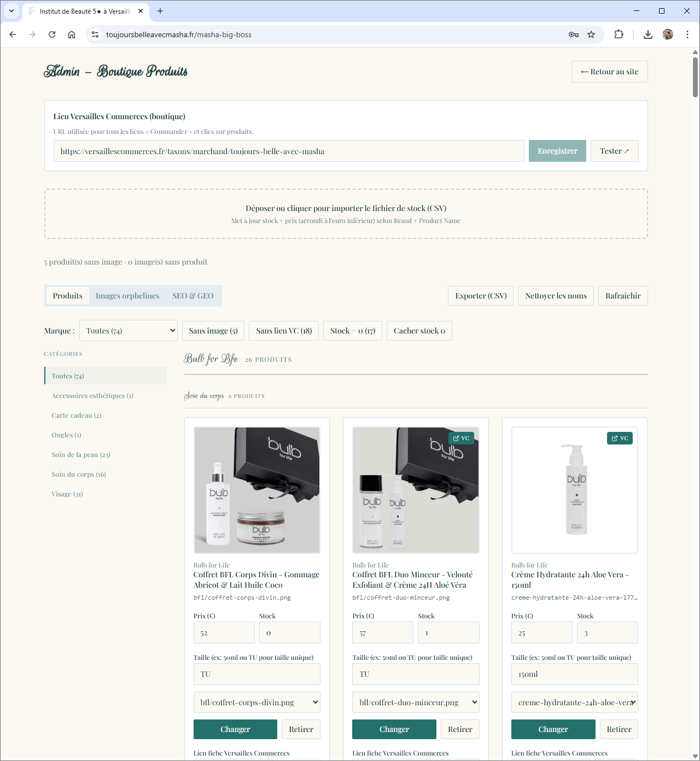700x761 pixels.
Task: Click Retirer on Coffret Duo Minceur
Action: (460, 729)
